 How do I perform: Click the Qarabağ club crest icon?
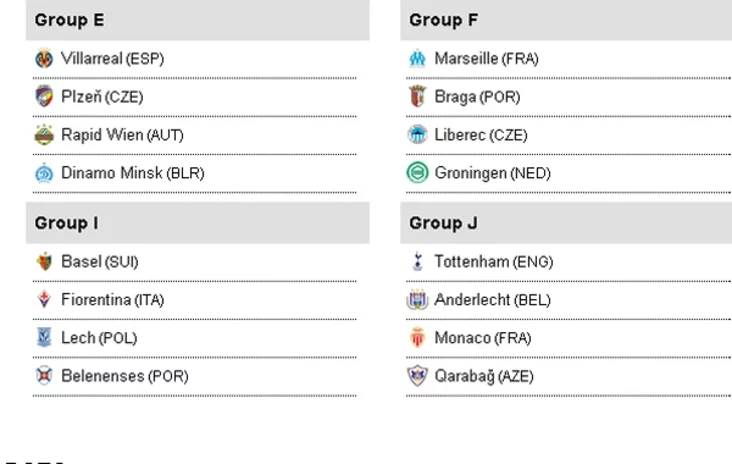[418, 376]
